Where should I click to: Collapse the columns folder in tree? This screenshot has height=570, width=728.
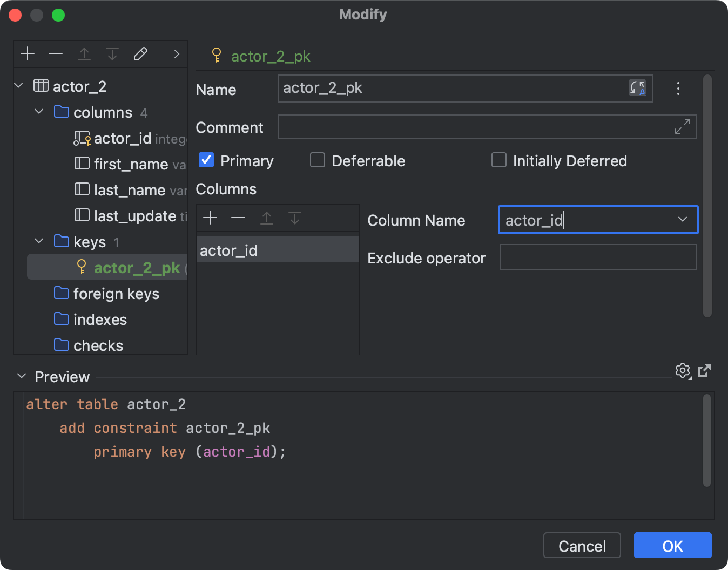tap(39, 112)
